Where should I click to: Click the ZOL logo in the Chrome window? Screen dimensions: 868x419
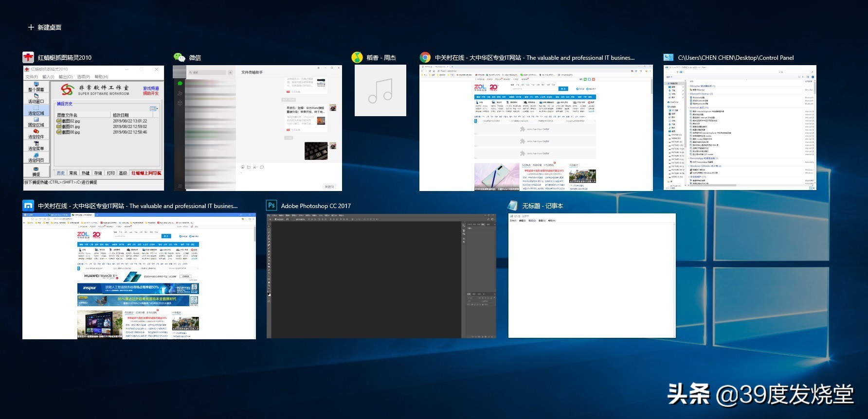click(480, 87)
